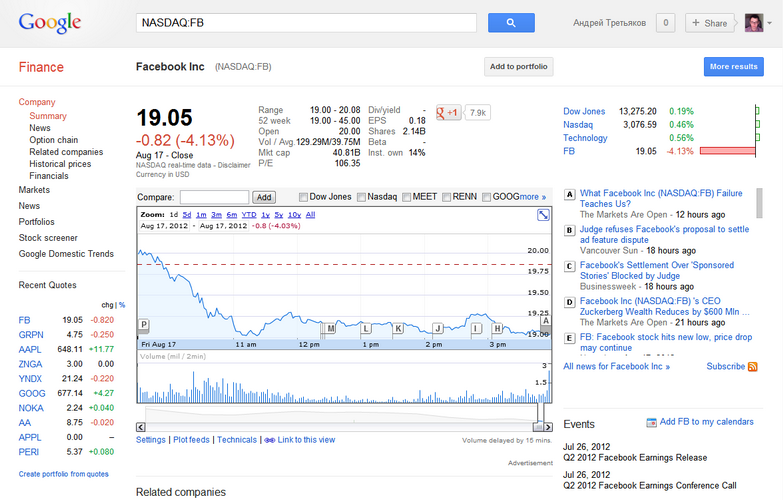The height and width of the screenshot is (500, 783).
Task: Click Add button next to Compare field
Action: [x=264, y=197]
